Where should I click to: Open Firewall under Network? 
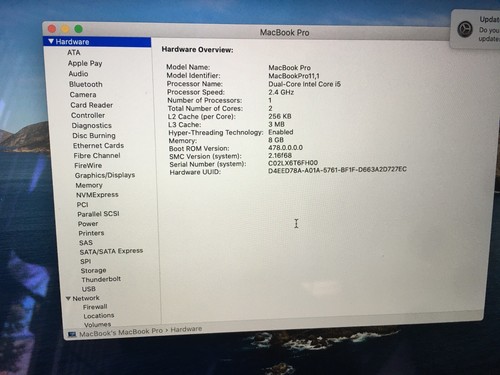click(95, 307)
